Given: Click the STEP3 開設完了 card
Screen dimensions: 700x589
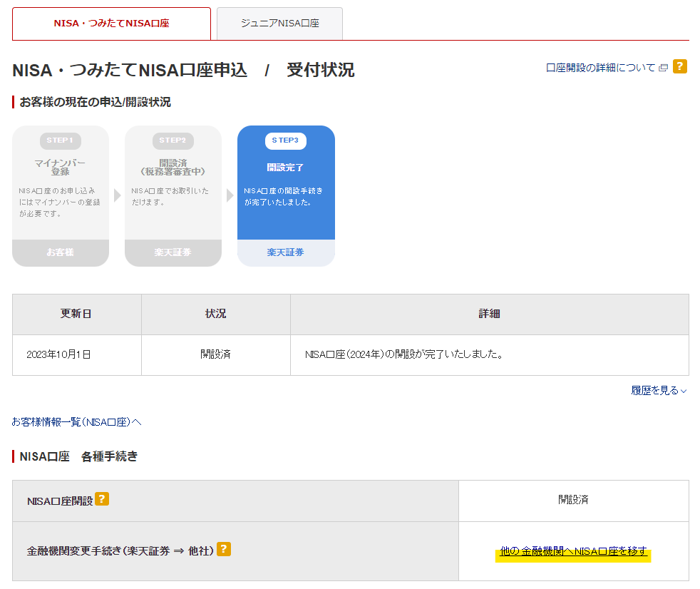Looking at the screenshot, I should (286, 196).
